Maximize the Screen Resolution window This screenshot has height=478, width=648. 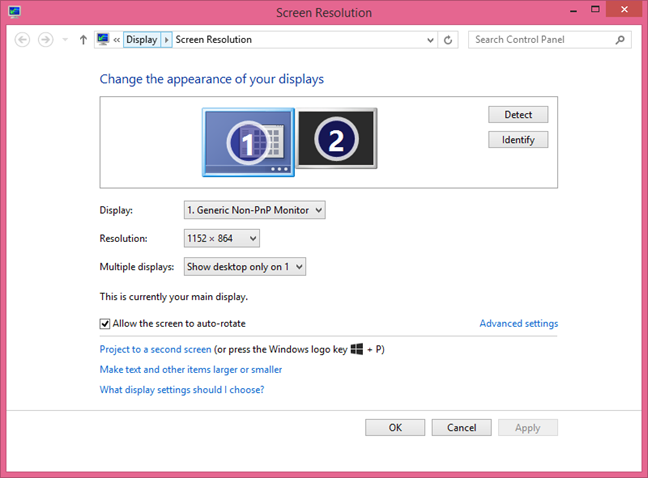point(595,10)
